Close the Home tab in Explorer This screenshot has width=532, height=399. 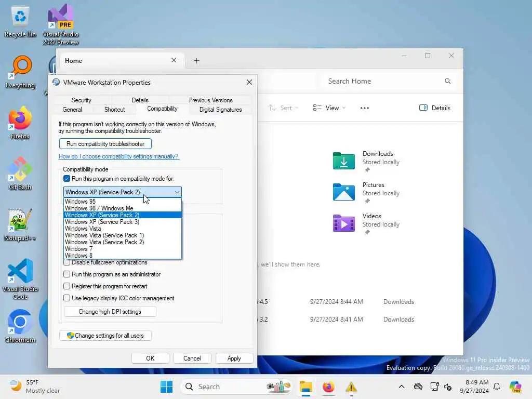click(x=174, y=60)
